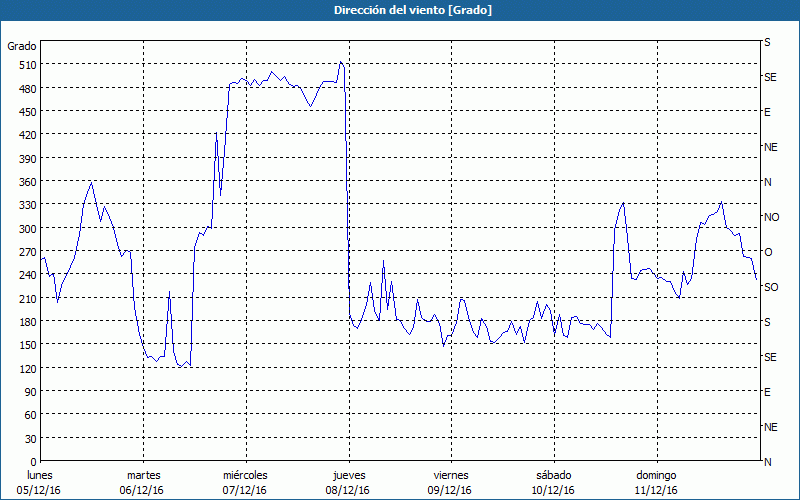Click the chart title 'Dirección del viento [Grado]'

click(x=399, y=10)
